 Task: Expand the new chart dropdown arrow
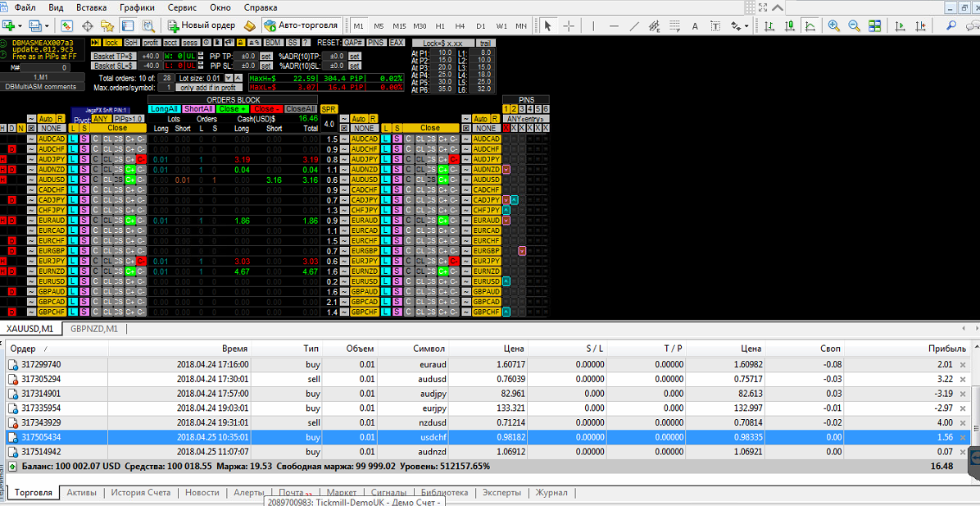tap(20, 25)
